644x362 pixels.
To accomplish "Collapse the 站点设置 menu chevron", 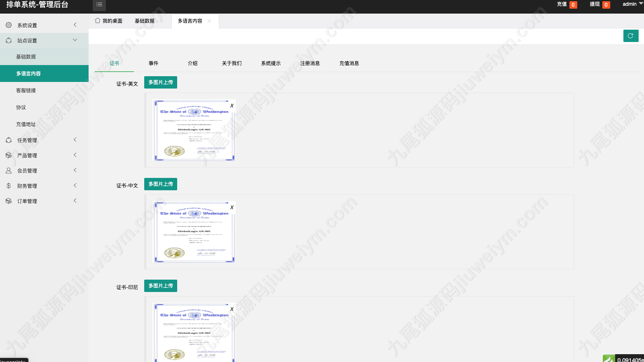I will click(75, 40).
